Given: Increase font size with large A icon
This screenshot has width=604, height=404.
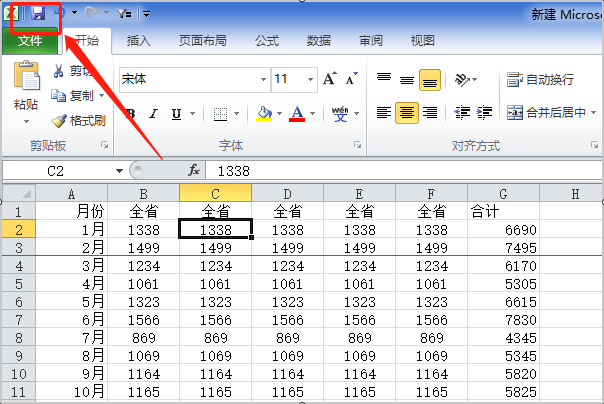Looking at the screenshot, I should pos(330,78).
